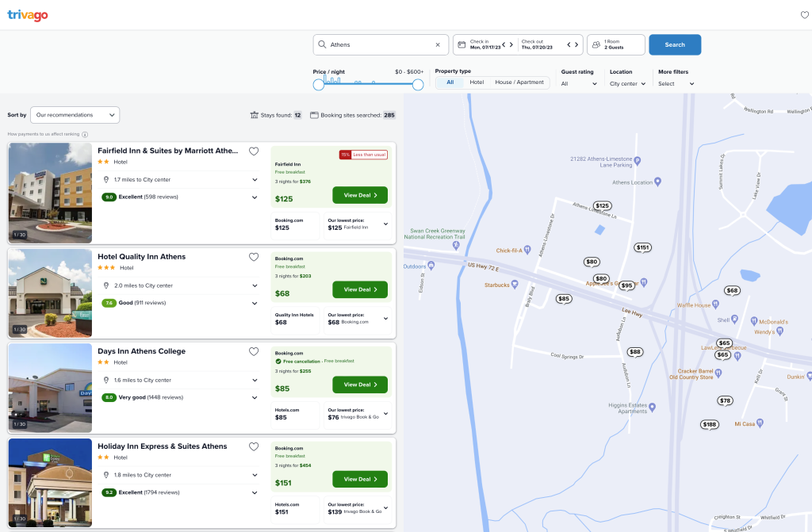Screen dimensions: 812x532
Task: Expand Holiday Inn 1794 reviews row
Action: pos(179,492)
